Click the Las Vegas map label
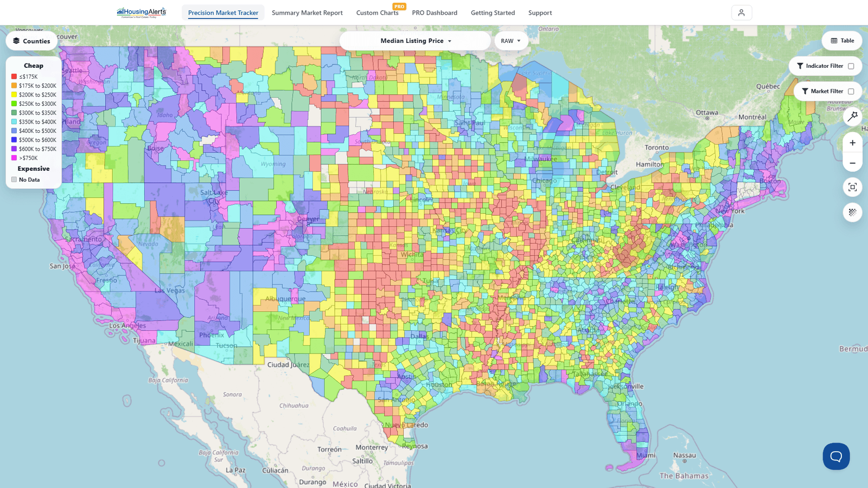The width and height of the screenshot is (868, 488). click(x=170, y=291)
